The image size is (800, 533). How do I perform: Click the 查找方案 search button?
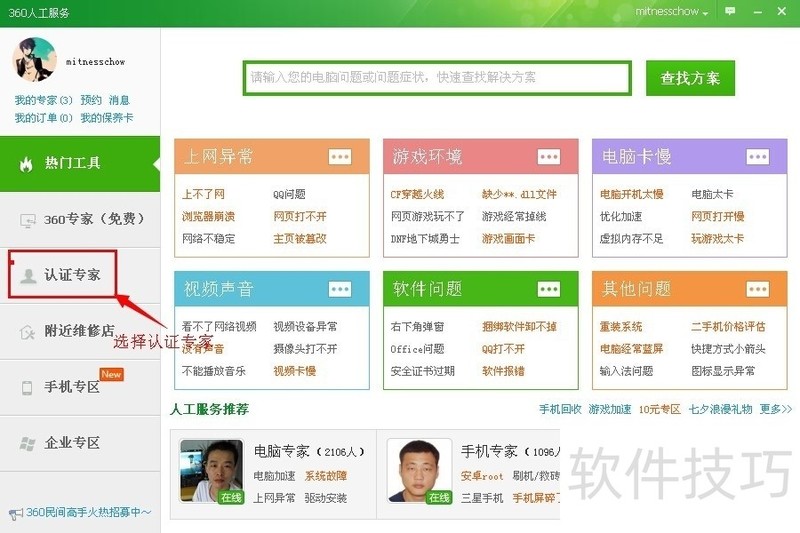[x=690, y=78]
